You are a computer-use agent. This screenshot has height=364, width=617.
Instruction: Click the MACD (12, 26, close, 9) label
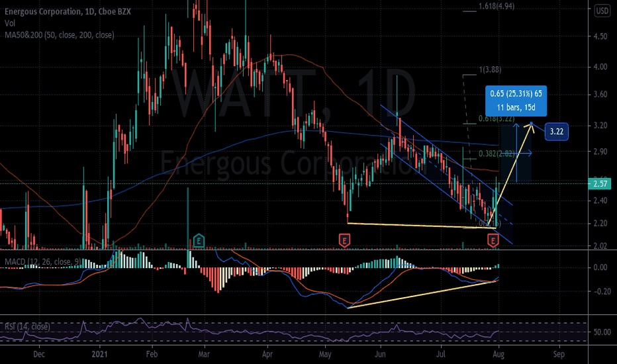(43, 261)
